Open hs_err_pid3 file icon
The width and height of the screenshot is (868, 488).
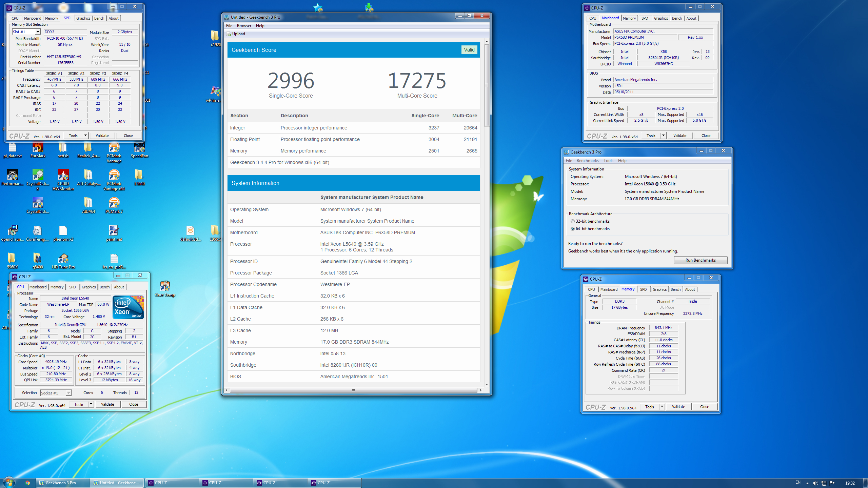click(x=114, y=261)
